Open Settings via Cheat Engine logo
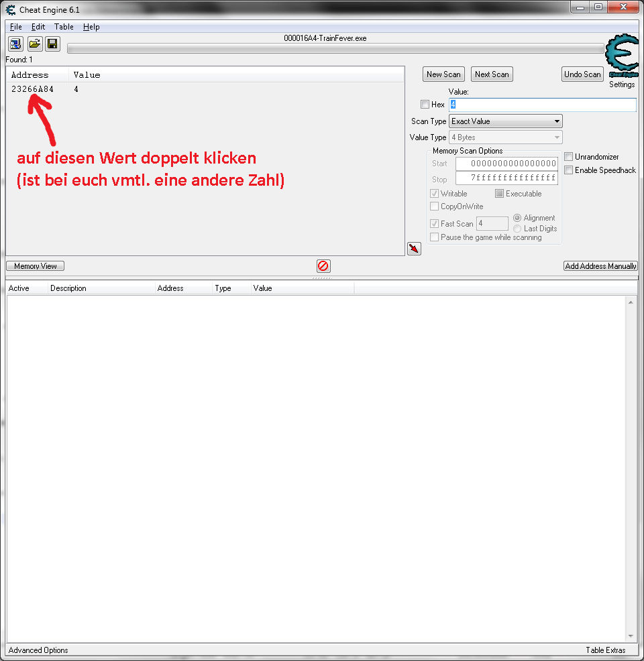 pyautogui.click(x=622, y=57)
